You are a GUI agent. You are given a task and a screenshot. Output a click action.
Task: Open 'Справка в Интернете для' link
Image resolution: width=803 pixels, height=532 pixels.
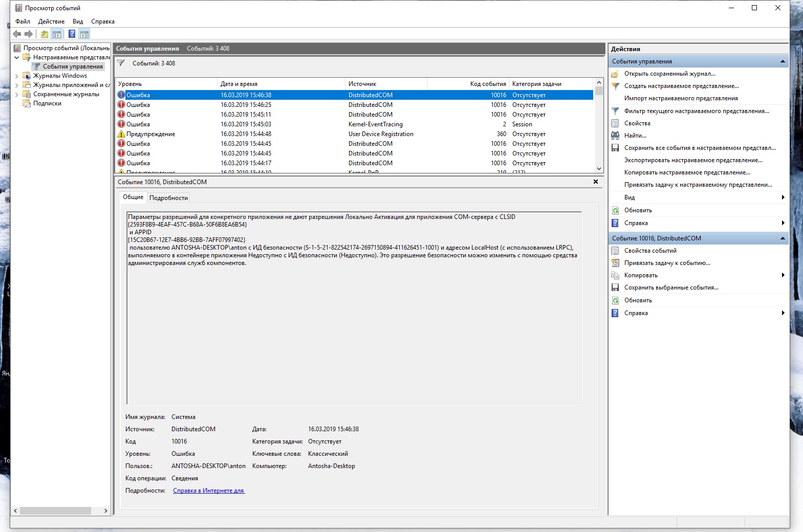click(209, 491)
